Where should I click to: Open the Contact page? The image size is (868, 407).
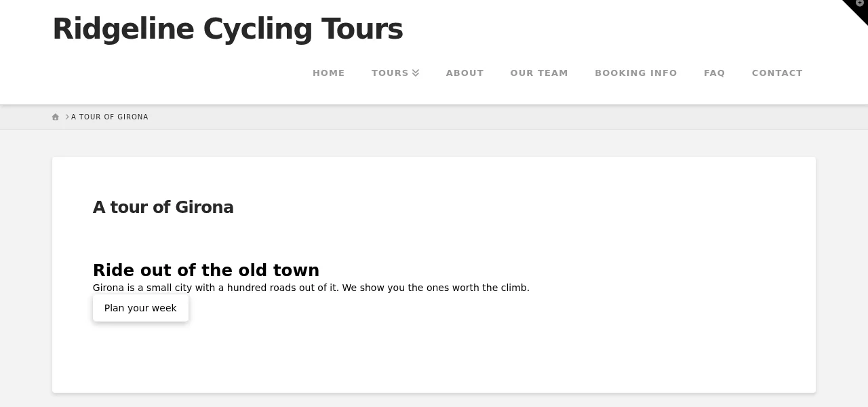777,73
